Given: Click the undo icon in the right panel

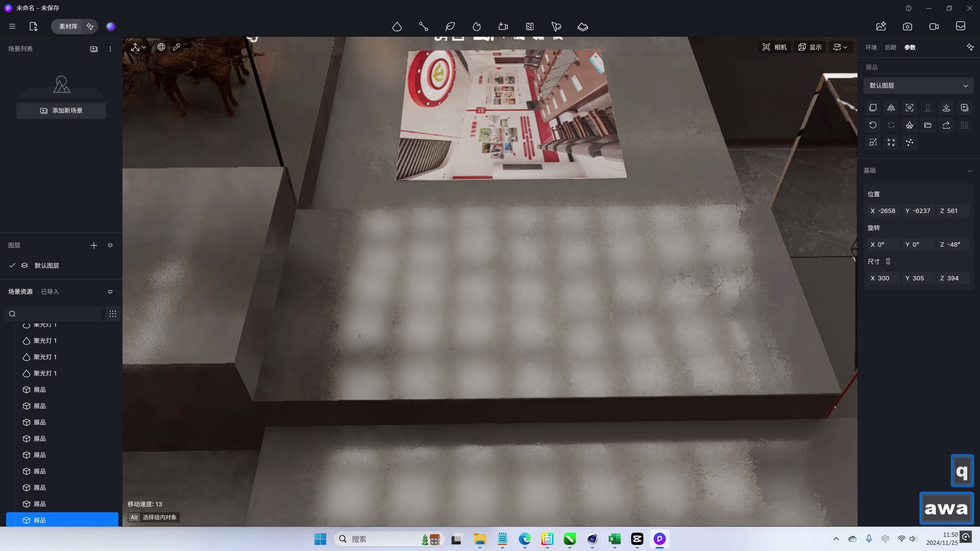Looking at the screenshot, I should [873, 125].
